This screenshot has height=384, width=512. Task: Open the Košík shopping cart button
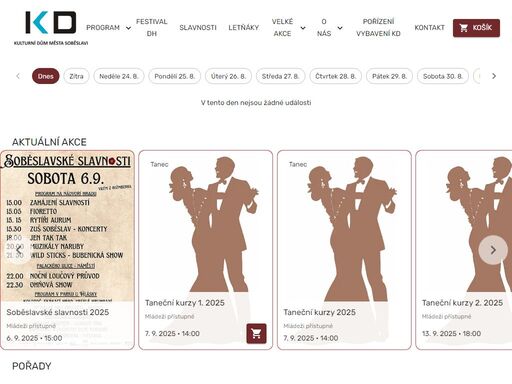pos(476,28)
